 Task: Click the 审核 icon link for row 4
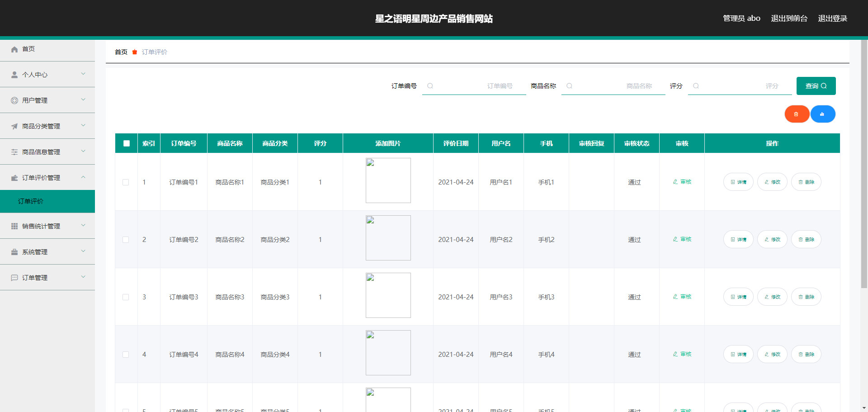pos(682,354)
